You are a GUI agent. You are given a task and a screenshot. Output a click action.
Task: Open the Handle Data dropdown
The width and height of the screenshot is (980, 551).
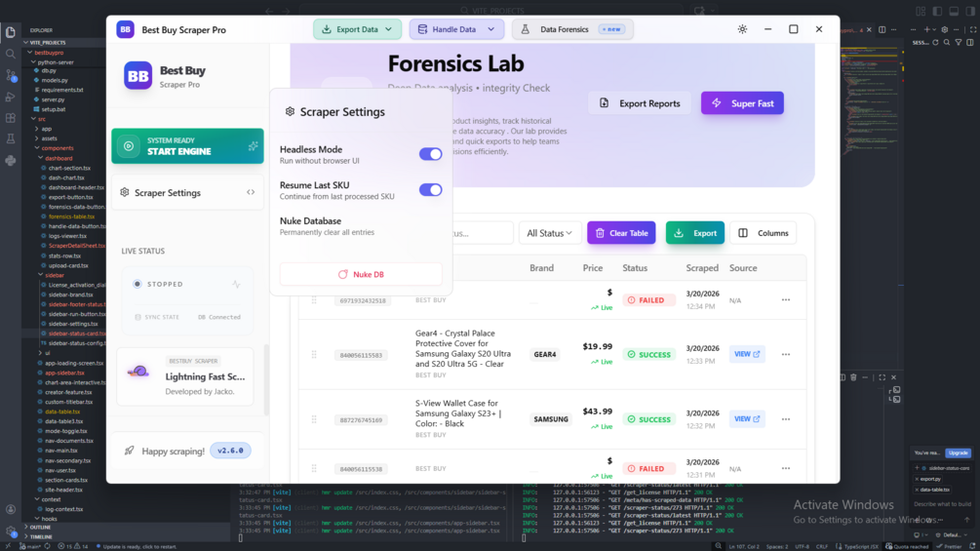tap(455, 29)
